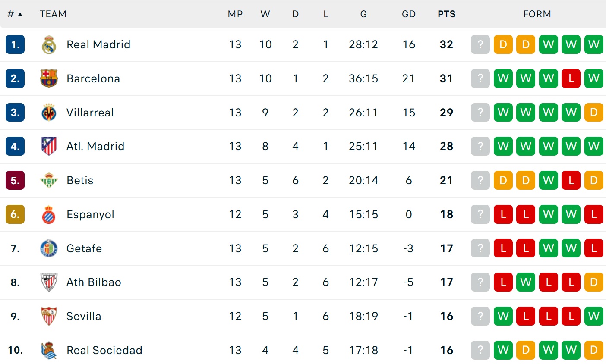Sort standings by the GD column header
Image resolution: width=606 pixels, height=364 pixels.
tap(408, 14)
